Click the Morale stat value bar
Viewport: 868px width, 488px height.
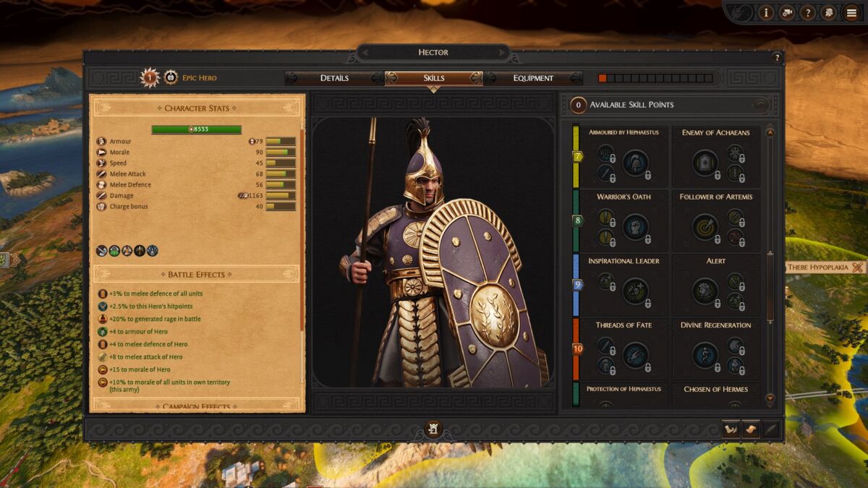coord(281,153)
